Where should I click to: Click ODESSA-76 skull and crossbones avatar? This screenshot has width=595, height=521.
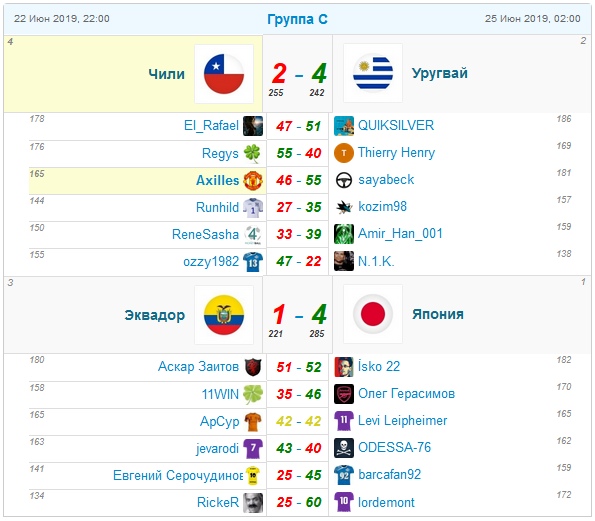(344, 448)
